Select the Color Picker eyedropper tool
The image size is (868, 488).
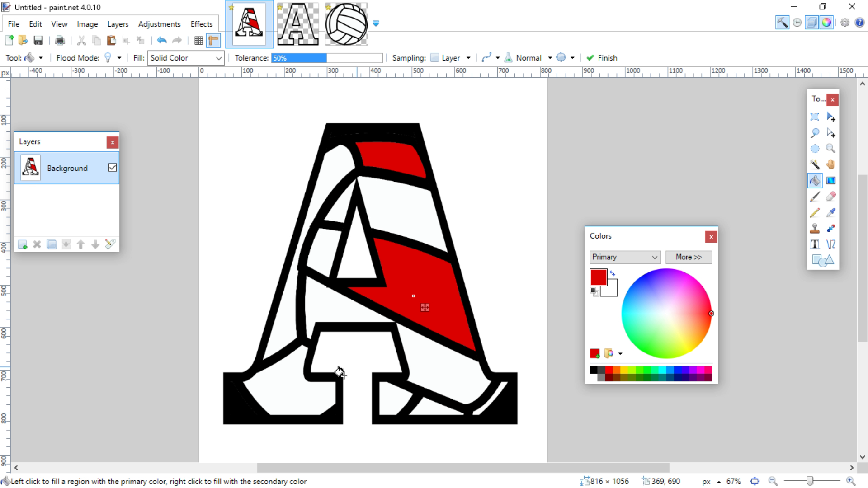click(x=831, y=212)
